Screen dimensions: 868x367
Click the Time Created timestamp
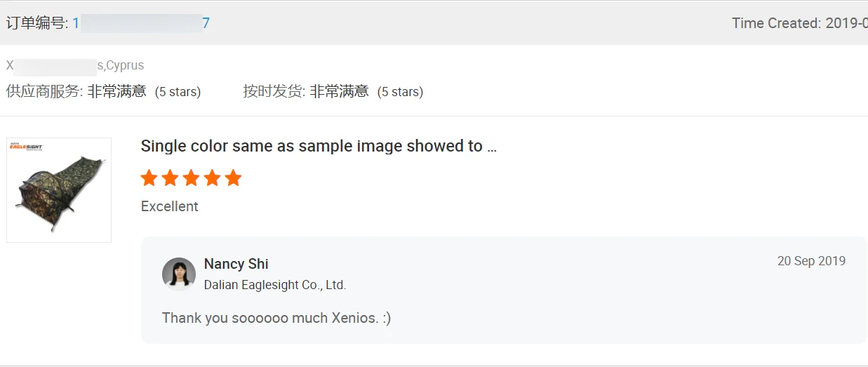coord(799,23)
